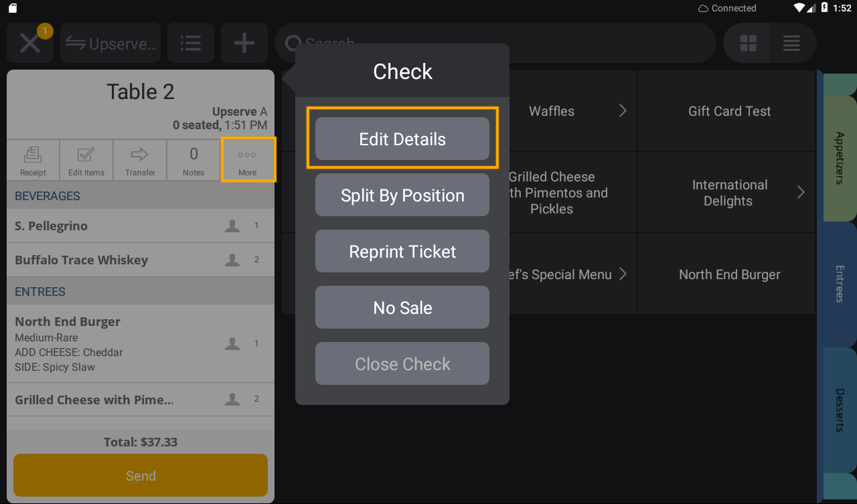
Task: Open Receipt for Table 2
Action: pos(33,161)
